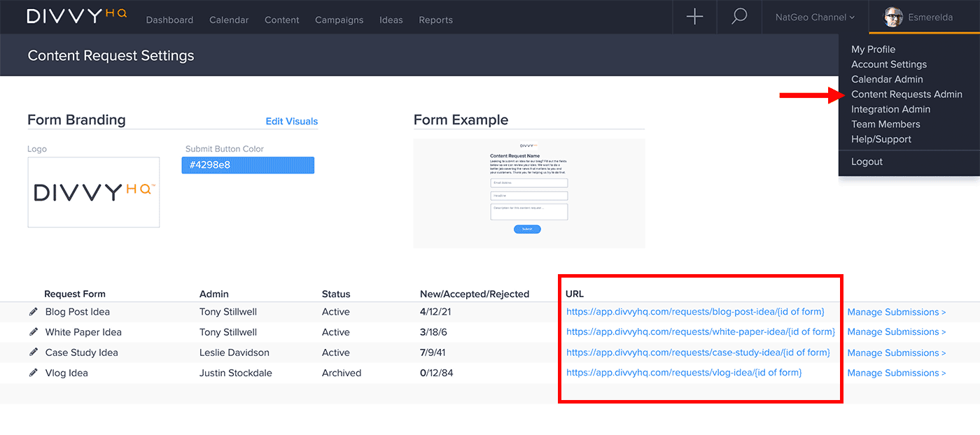Image resolution: width=980 pixels, height=435 pixels.
Task: Click the plus add-new icon
Action: (x=694, y=17)
